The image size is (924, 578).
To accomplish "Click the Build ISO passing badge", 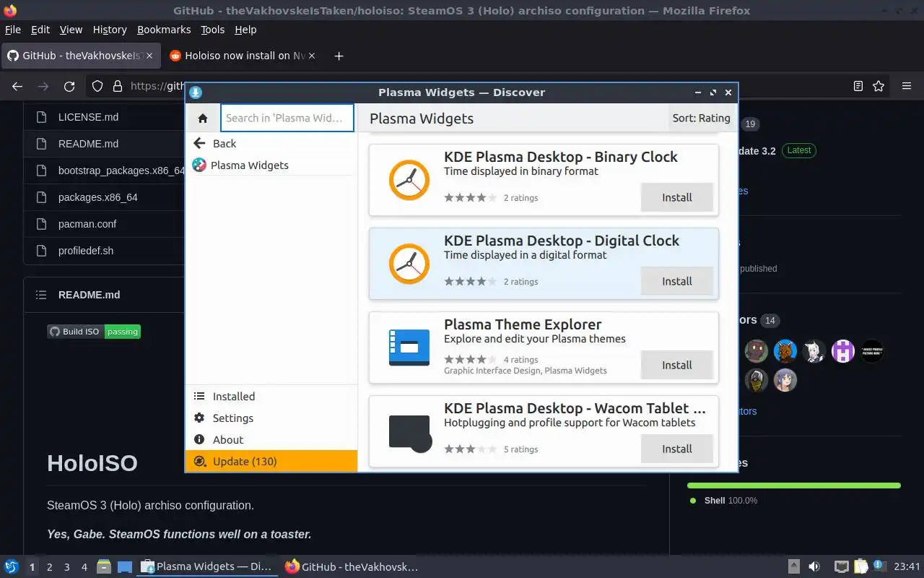I will [94, 332].
